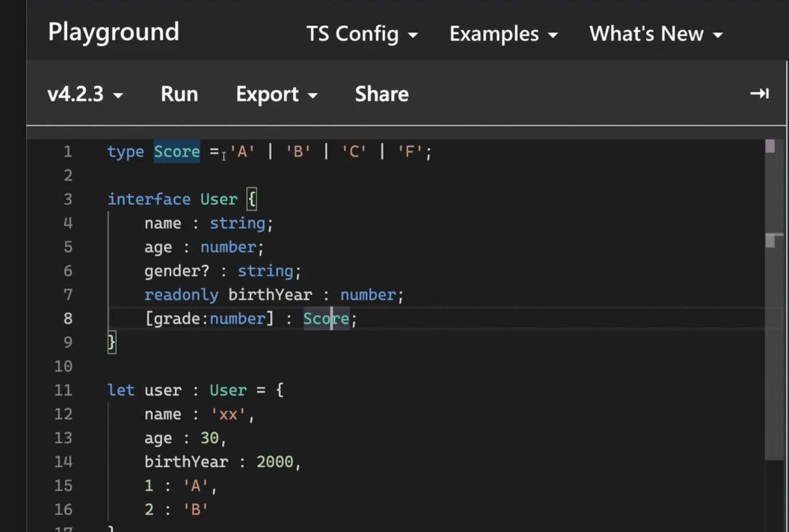
Task: Click the 'F' literal on line 1
Action: [x=410, y=152]
